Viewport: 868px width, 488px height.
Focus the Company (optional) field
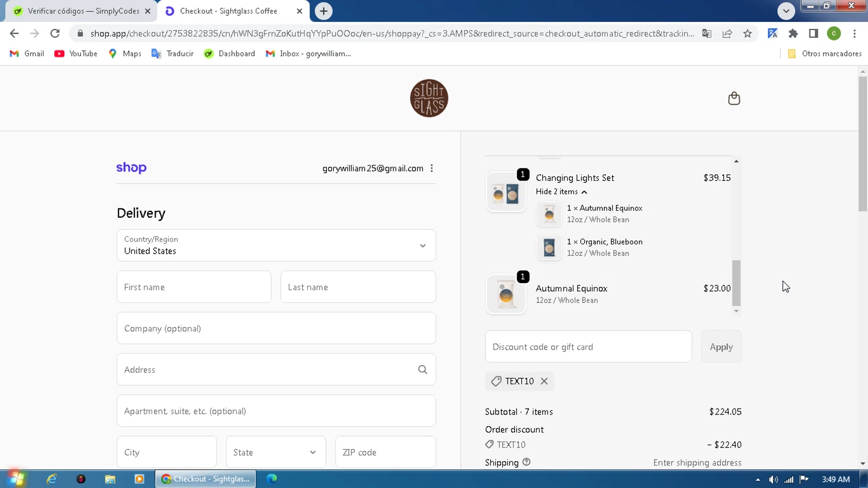pos(276,328)
